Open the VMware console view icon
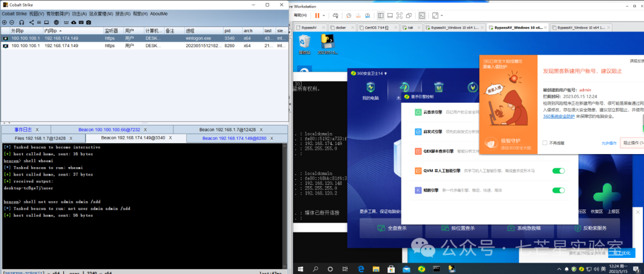644x274 pixels. (x=422, y=16)
